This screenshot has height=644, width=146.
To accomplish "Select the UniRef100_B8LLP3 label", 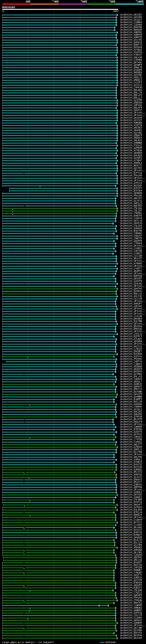I will tap(131, 95).
